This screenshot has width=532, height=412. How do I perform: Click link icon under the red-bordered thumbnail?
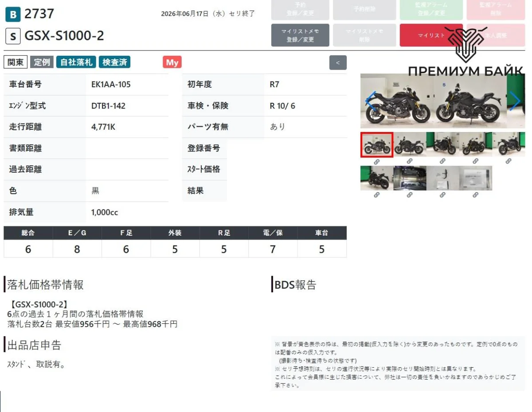pos(376,162)
